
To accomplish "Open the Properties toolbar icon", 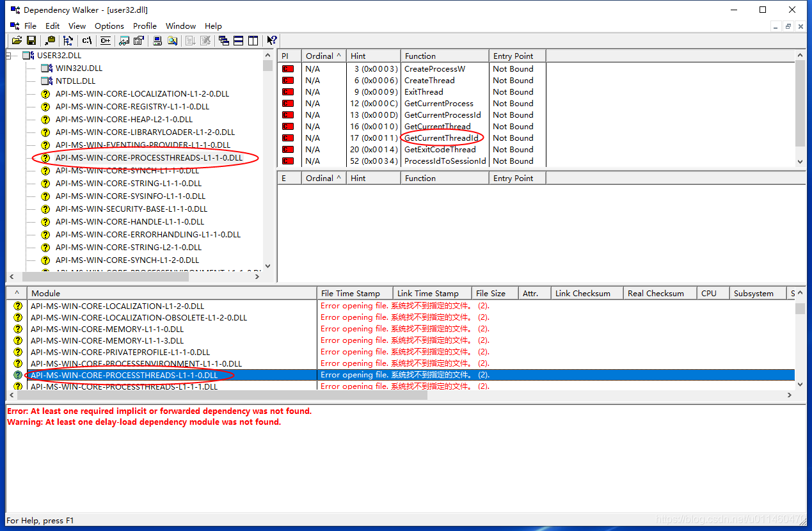I will pos(138,40).
